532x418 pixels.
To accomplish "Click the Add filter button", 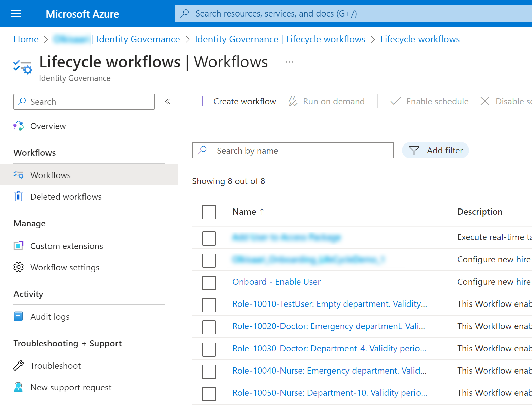I will click(x=435, y=150).
